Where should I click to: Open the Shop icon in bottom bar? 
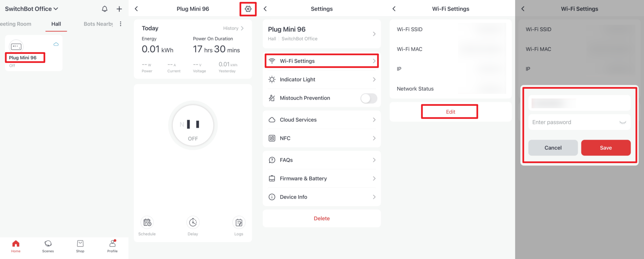(x=80, y=246)
